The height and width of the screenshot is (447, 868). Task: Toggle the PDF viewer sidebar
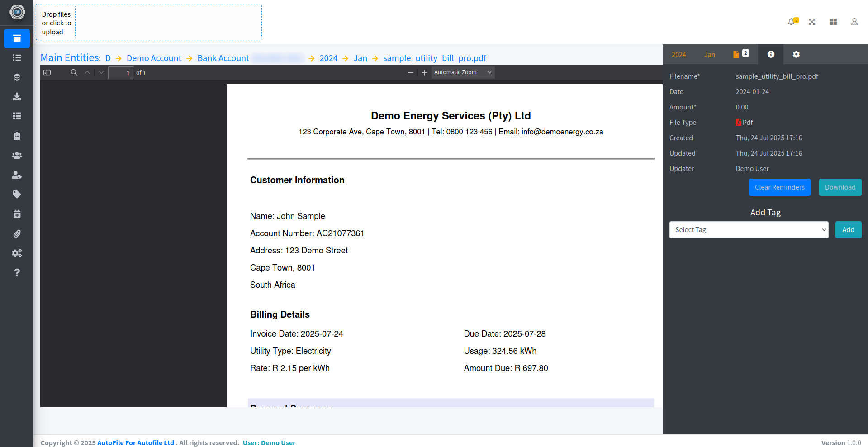click(x=47, y=72)
